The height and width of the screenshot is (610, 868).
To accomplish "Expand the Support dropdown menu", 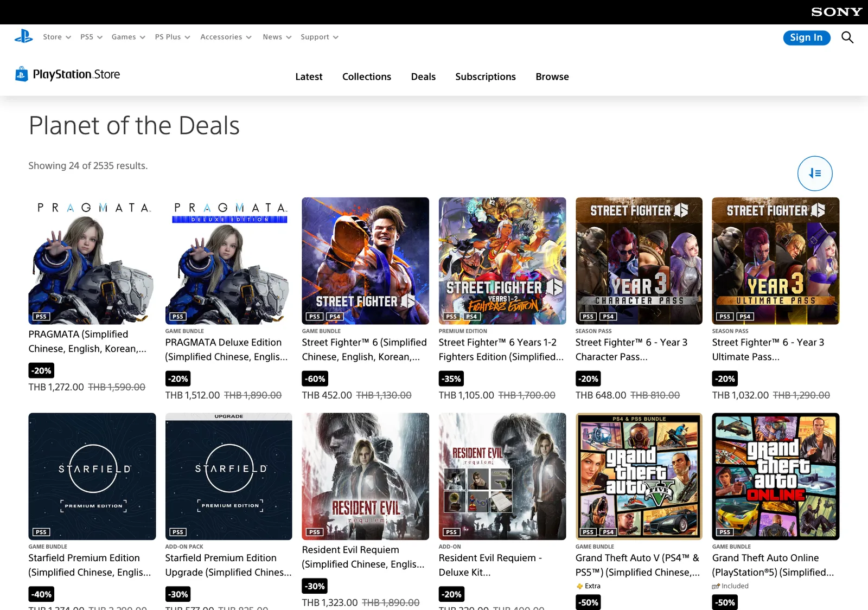I will [320, 37].
